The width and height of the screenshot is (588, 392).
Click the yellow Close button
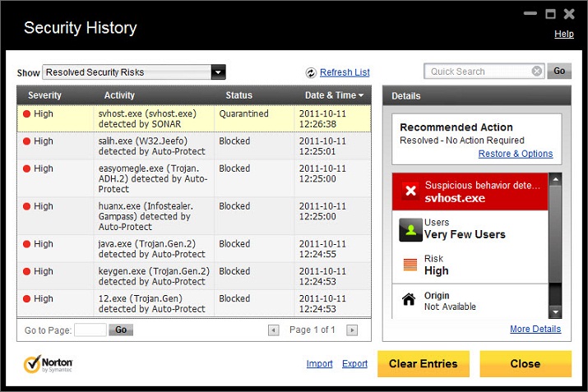coord(525,364)
